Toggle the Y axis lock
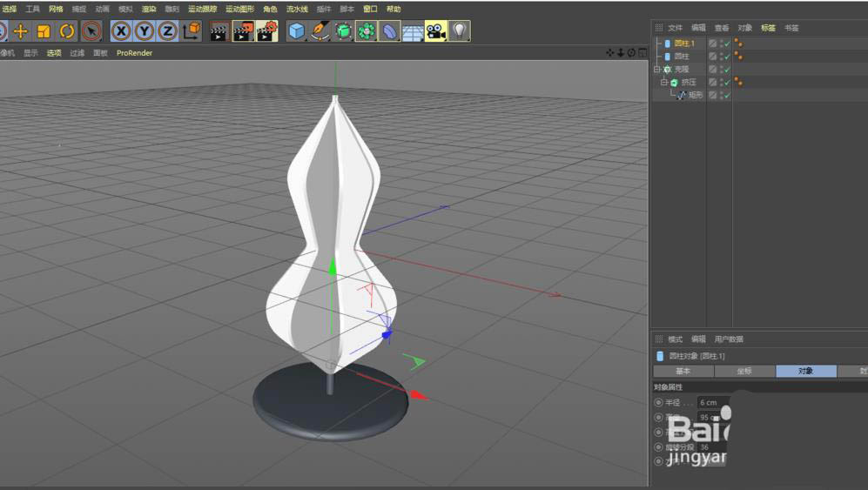 coord(145,31)
